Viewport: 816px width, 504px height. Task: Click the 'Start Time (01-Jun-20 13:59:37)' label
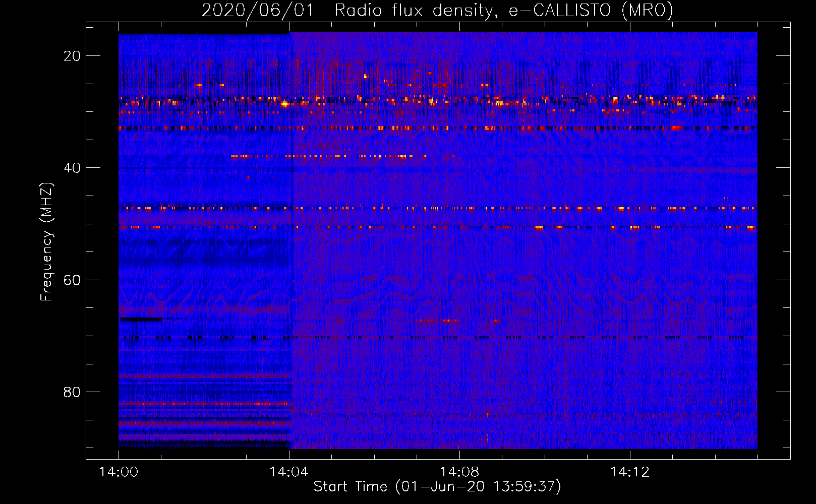point(437,487)
